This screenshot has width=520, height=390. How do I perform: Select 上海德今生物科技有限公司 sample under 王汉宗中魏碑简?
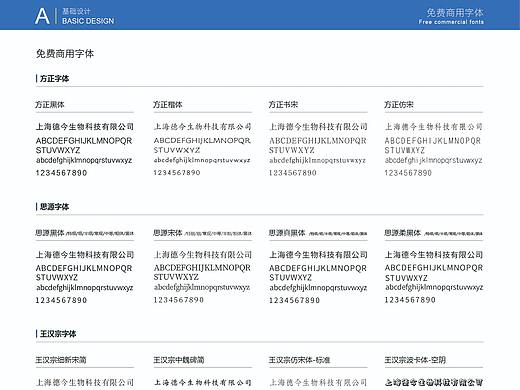202,382
